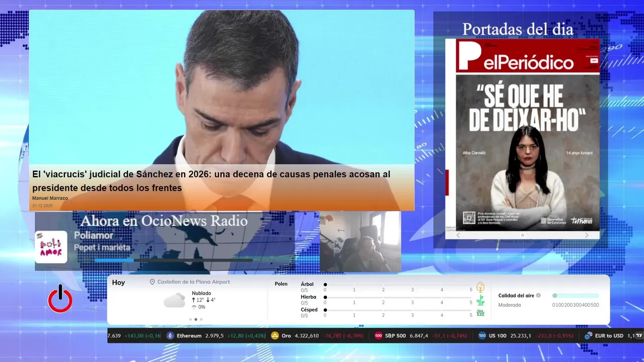Click the article date 31.12.2025
This screenshot has height=362, width=644.
(x=42, y=206)
